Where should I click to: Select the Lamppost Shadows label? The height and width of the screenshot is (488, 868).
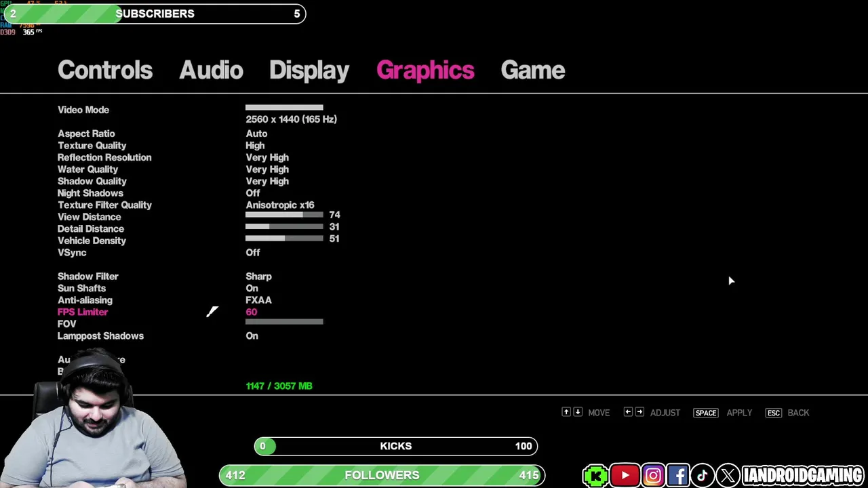(100, 335)
